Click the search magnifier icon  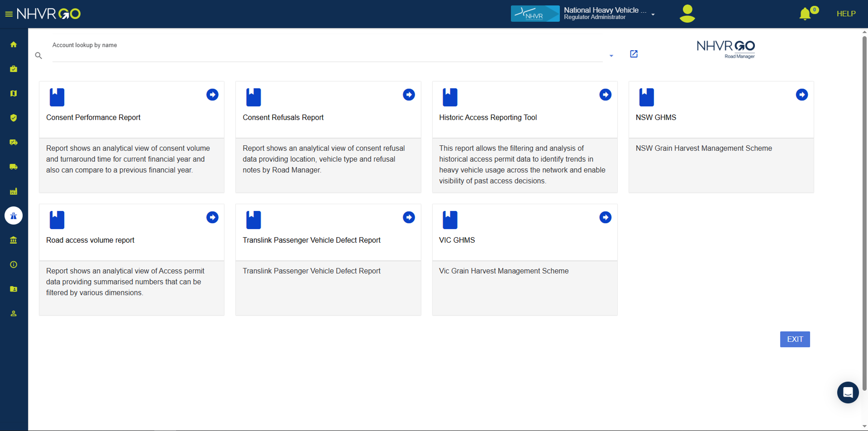coord(39,56)
